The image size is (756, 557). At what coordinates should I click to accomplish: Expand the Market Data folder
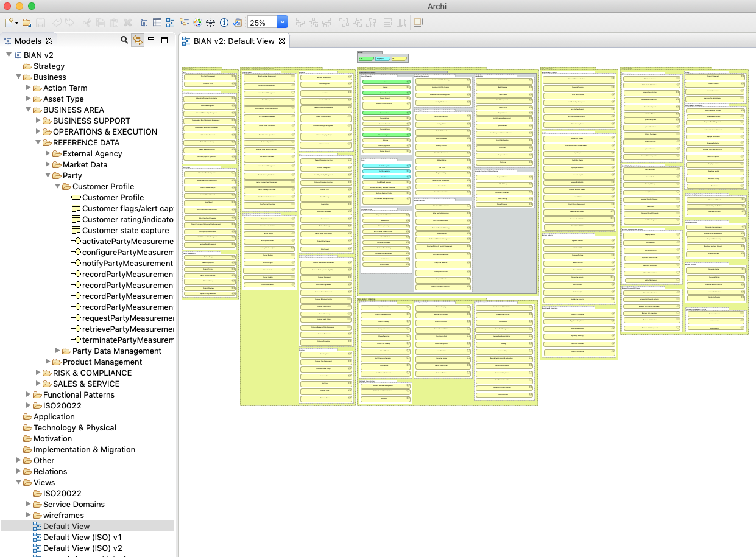[48, 164]
